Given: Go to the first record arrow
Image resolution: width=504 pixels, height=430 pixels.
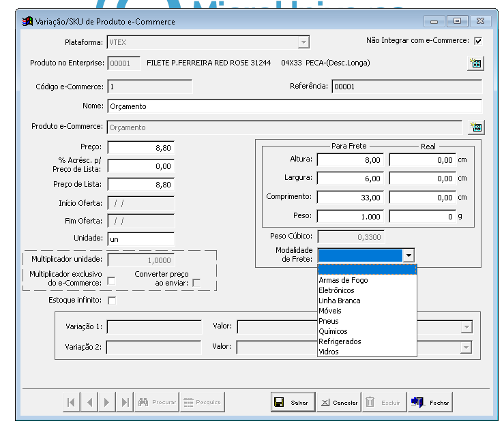Looking at the screenshot, I should click(x=72, y=402).
